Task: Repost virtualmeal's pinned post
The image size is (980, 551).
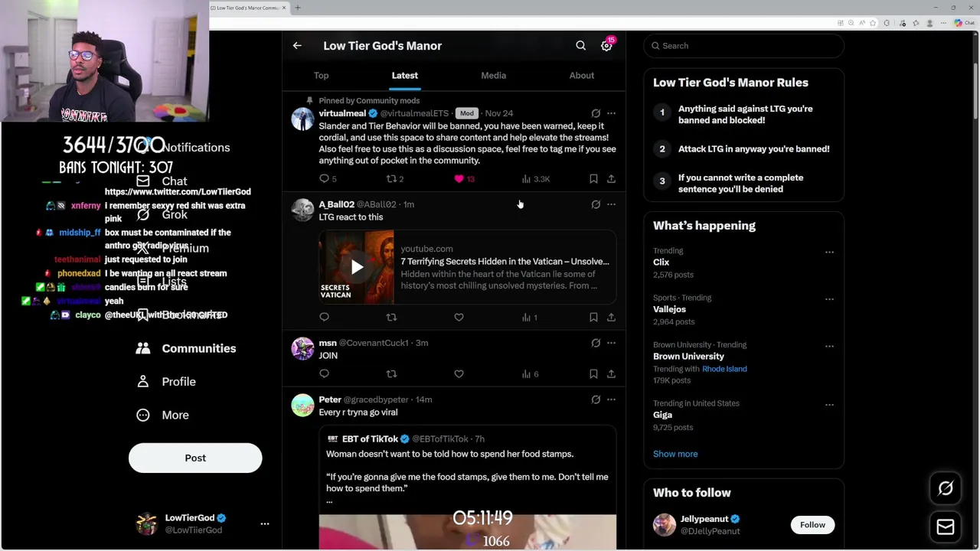Action: pos(391,179)
